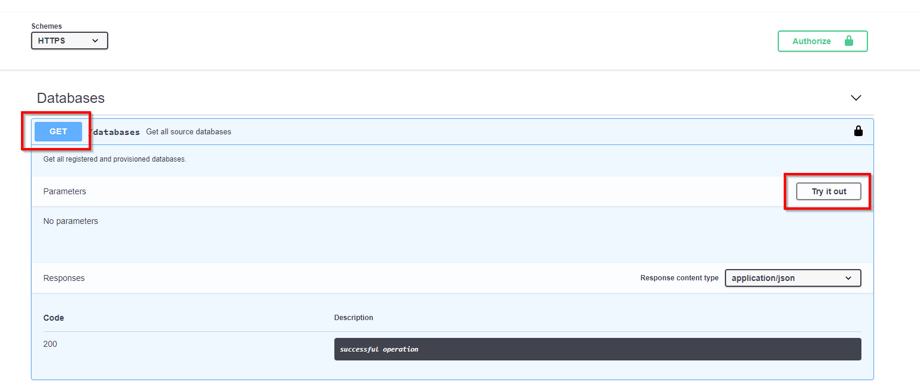Click the blue GET method badge
920x383 pixels.
tap(58, 131)
